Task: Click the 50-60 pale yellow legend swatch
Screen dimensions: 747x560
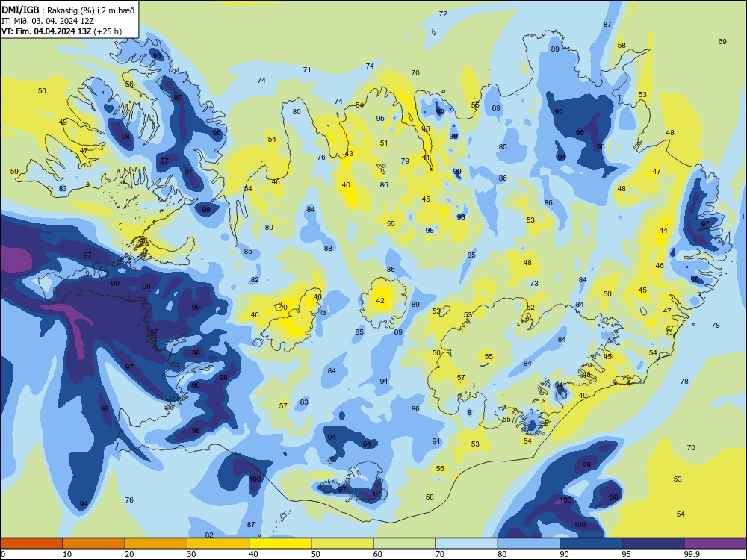Action: [x=342, y=544]
